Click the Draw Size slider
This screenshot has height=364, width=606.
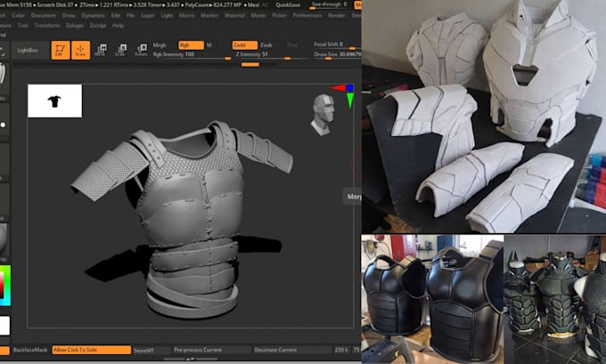(x=337, y=55)
